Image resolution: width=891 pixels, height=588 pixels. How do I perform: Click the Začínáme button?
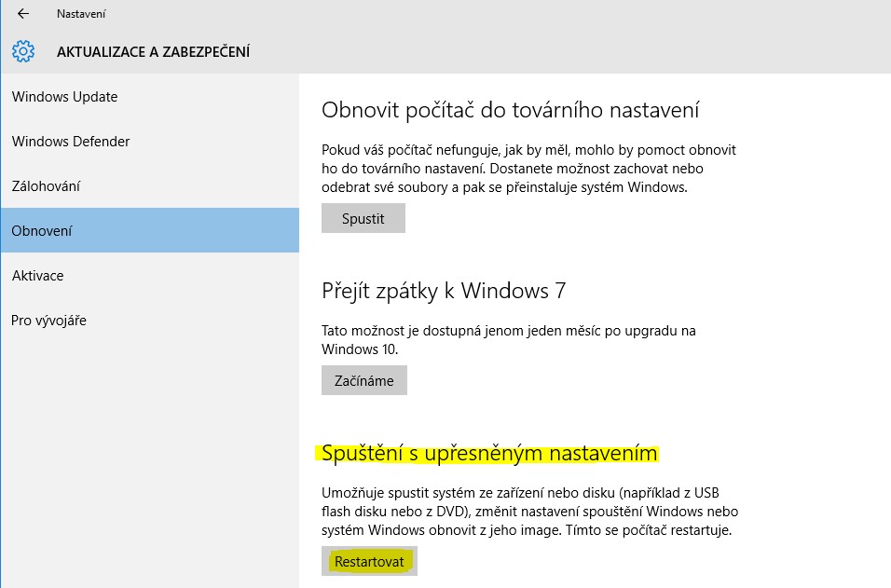coord(363,380)
